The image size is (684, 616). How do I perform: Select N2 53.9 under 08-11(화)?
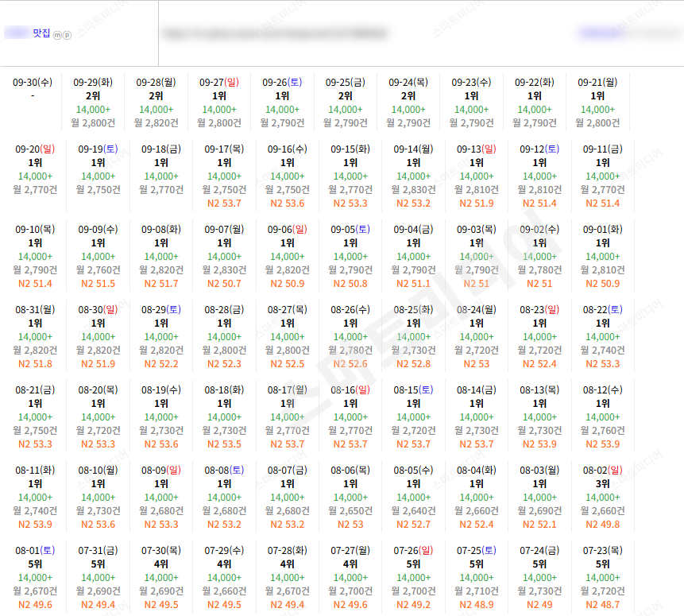pos(35,525)
